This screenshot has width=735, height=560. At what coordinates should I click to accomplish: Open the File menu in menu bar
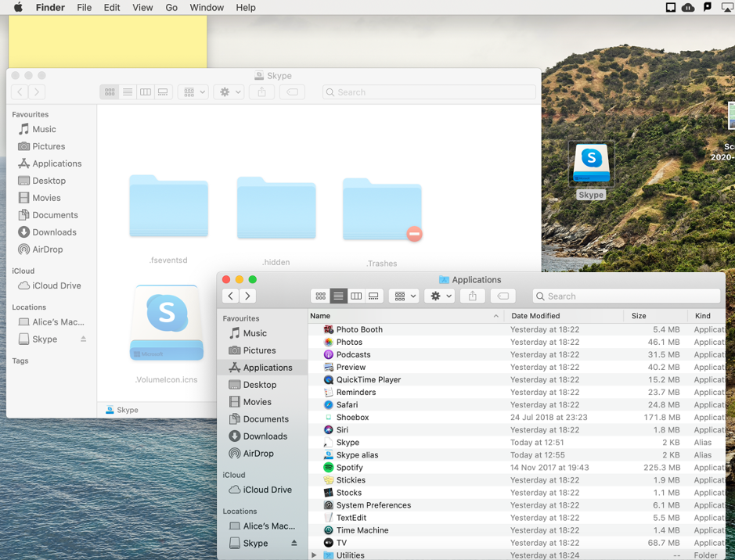(x=84, y=8)
